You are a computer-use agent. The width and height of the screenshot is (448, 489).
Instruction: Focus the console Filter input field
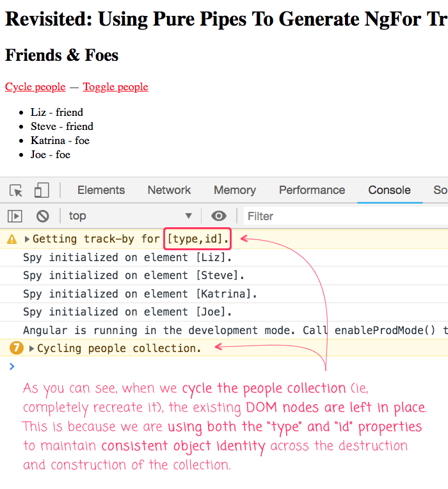[346, 216]
